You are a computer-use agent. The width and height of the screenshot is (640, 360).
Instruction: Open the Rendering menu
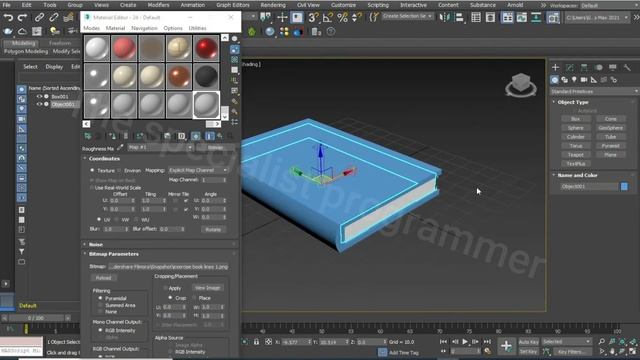pos(273,5)
